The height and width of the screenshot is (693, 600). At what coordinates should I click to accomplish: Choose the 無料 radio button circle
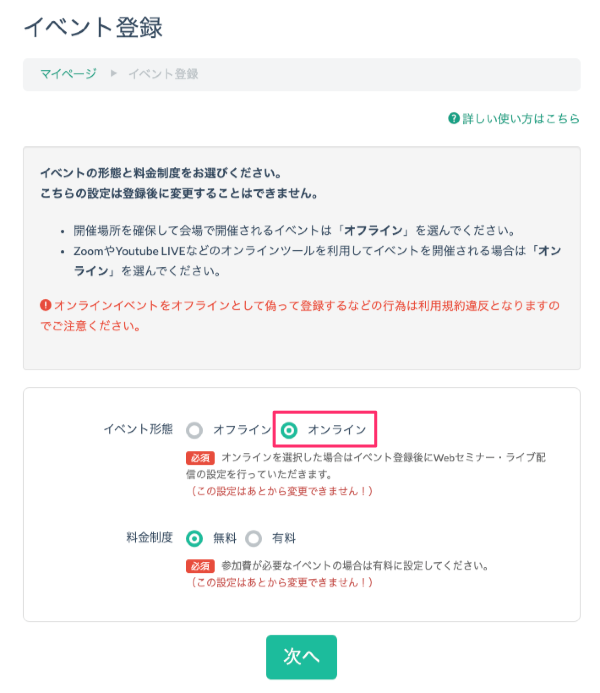[x=194, y=539]
